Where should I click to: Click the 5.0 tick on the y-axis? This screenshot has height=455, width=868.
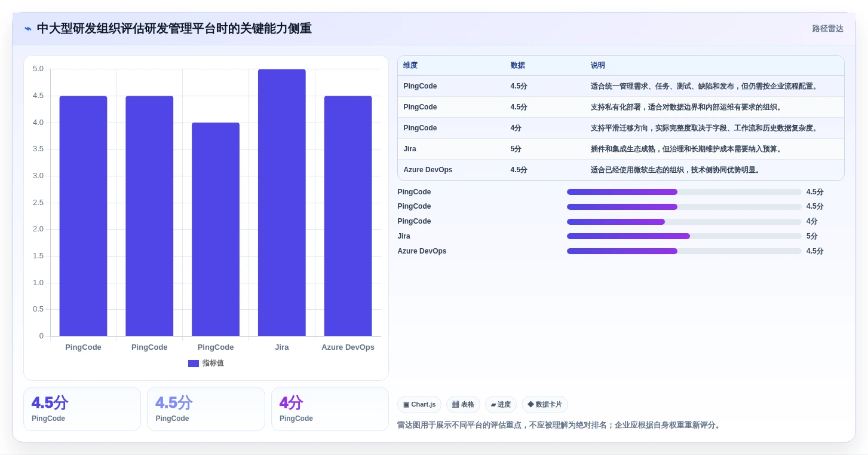[x=38, y=69]
